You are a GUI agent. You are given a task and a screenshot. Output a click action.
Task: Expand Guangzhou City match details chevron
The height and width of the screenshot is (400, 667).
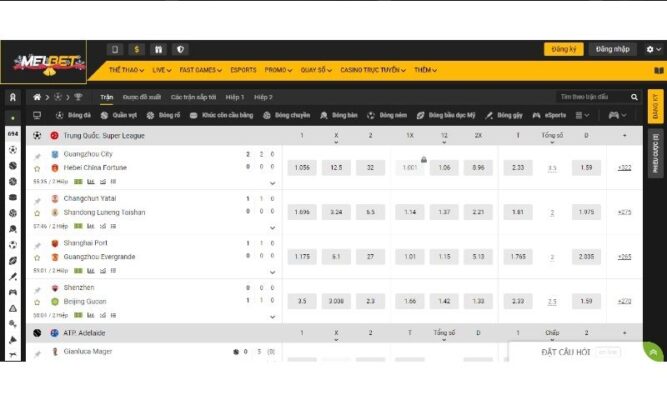coord(272,183)
